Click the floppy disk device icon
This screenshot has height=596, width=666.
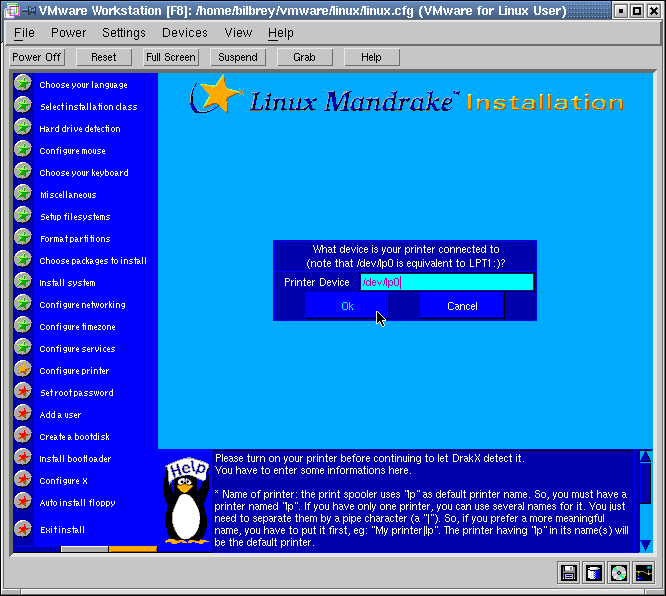569,572
